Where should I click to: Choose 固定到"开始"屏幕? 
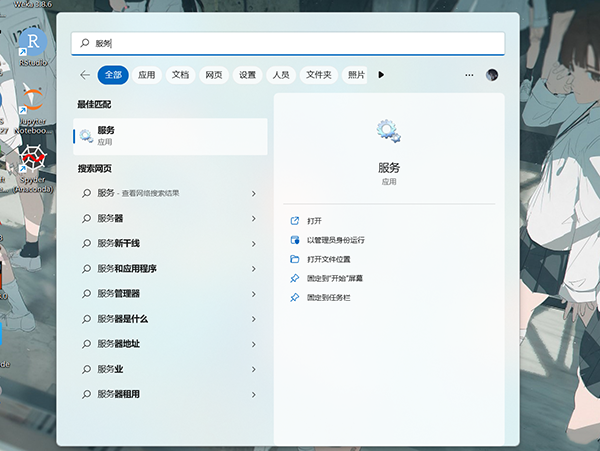335,278
